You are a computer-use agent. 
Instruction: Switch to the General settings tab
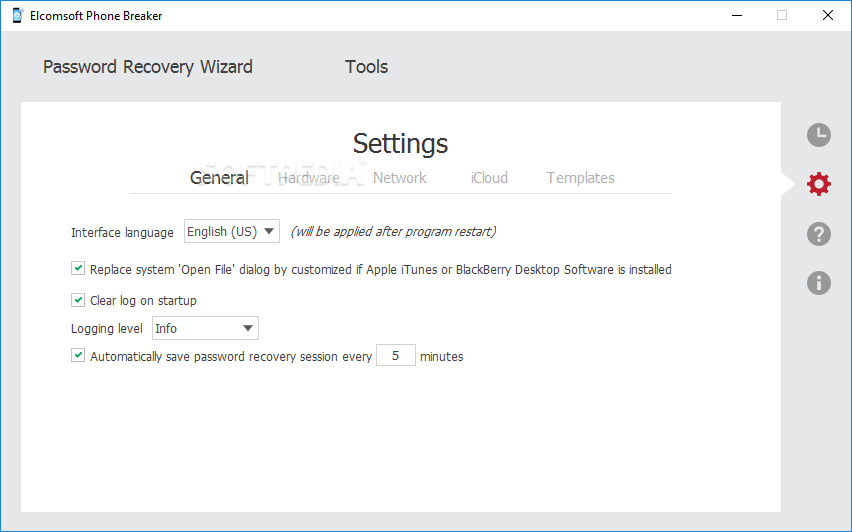[x=219, y=178]
